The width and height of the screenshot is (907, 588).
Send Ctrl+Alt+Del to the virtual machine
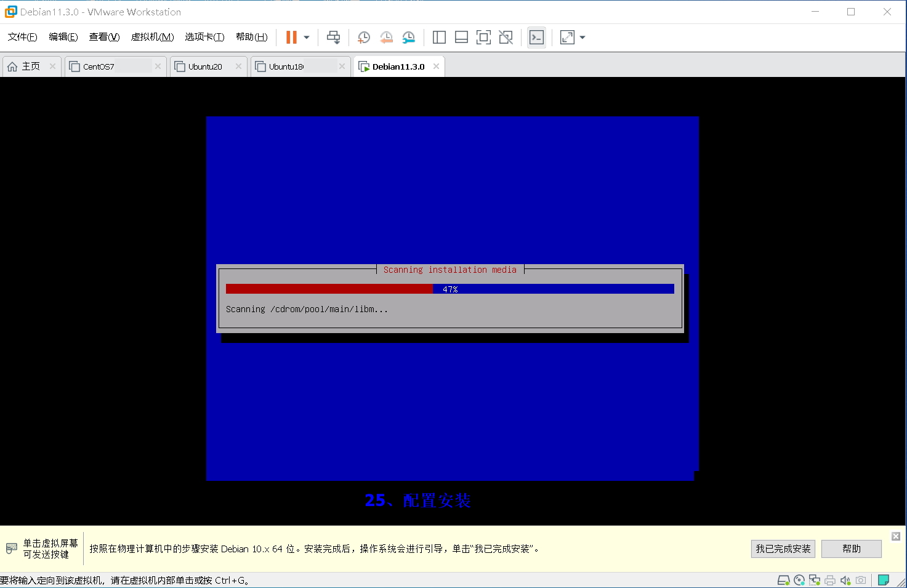[x=333, y=38]
